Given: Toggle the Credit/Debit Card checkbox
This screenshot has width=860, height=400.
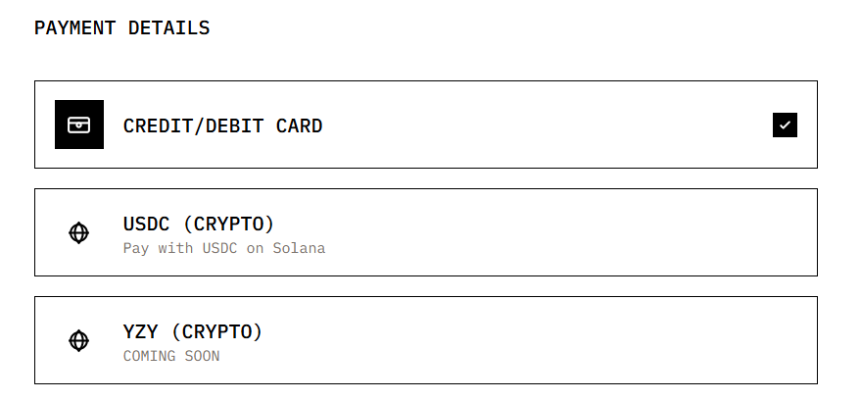Looking at the screenshot, I should point(785,125).
